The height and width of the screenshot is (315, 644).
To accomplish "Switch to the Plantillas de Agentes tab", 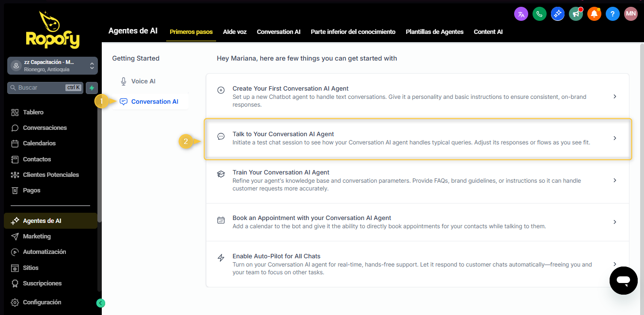I will point(434,32).
